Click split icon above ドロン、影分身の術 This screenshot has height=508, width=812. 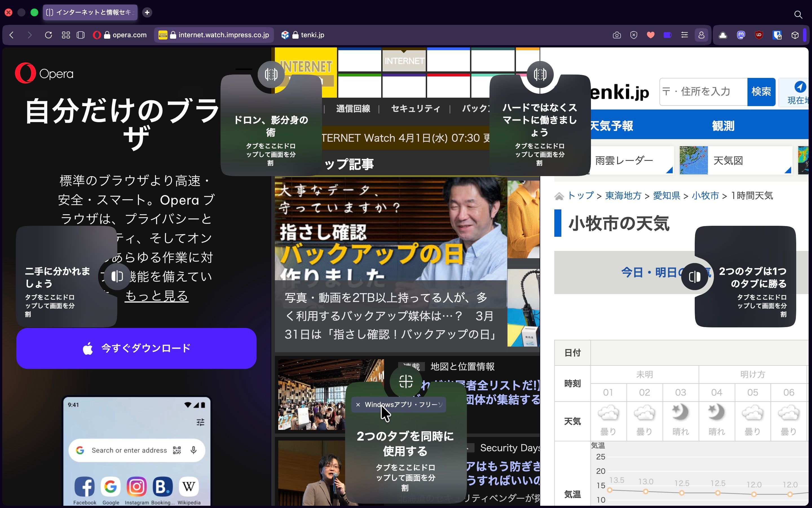271,74
